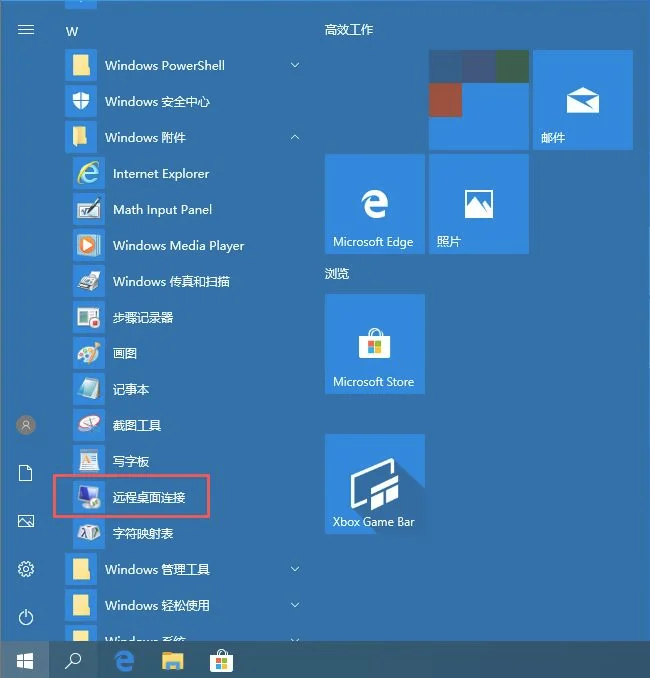Screen dimensions: 650x678
Task: Click the Windows PowerShell folder icon
Action: (81, 65)
